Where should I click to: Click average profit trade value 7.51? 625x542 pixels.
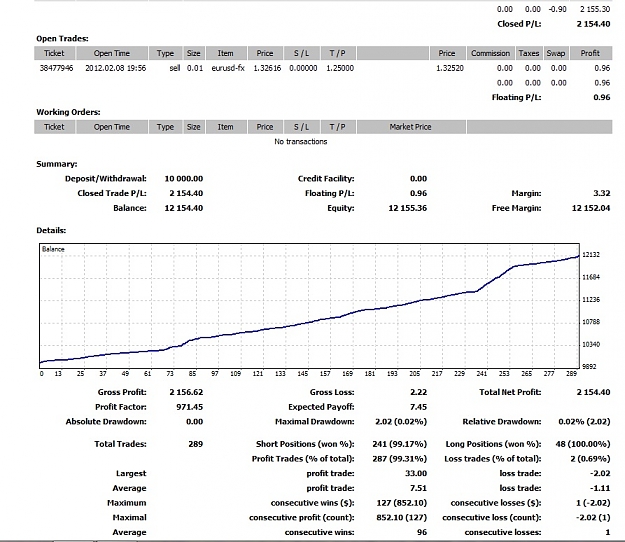(x=418, y=488)
